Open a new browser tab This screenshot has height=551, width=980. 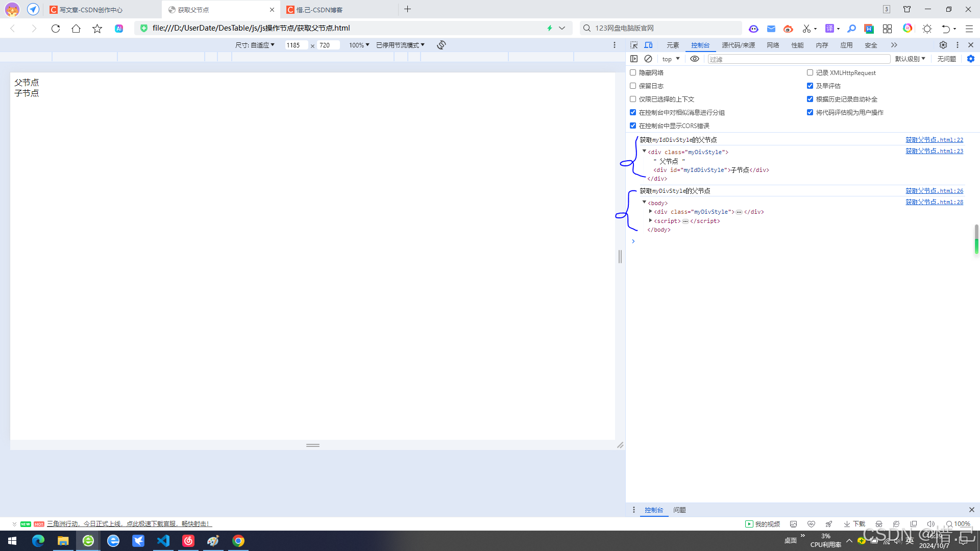point(407,9)
